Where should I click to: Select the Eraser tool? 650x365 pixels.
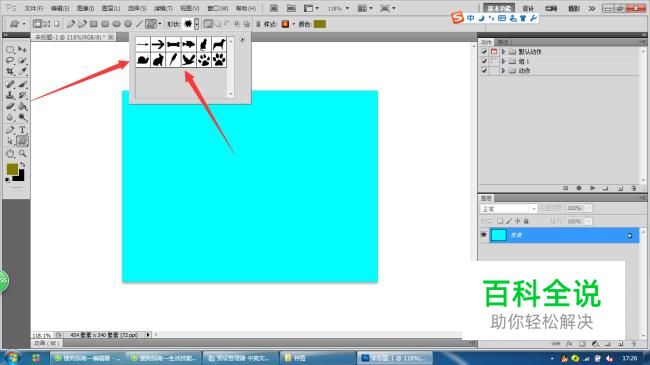coord(10,106)
